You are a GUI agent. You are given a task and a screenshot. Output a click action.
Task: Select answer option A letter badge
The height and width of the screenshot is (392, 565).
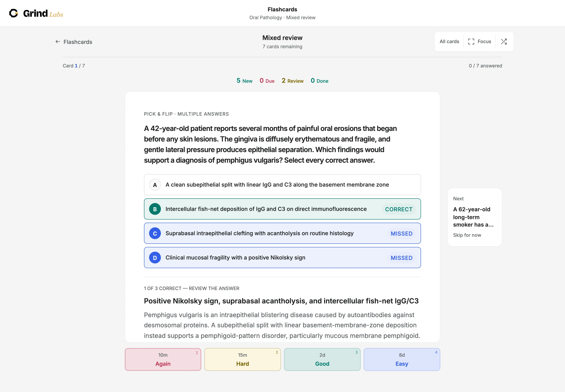pos(155,185)
